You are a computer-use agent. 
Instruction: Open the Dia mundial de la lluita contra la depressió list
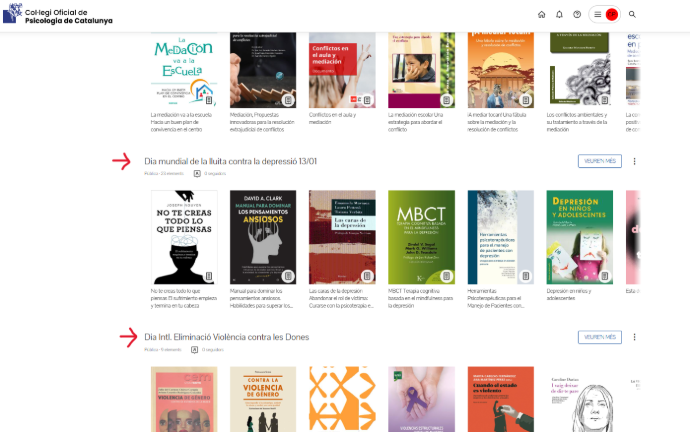(x=231, y=161)
